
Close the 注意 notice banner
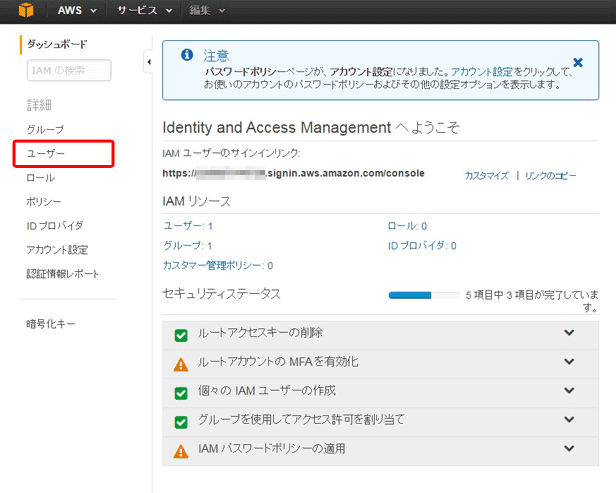coord(577,62)
